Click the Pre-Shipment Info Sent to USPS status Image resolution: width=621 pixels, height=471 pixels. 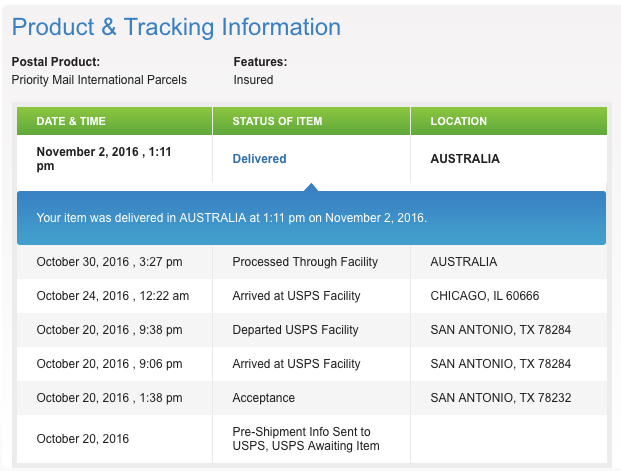(x=301, y=438)
